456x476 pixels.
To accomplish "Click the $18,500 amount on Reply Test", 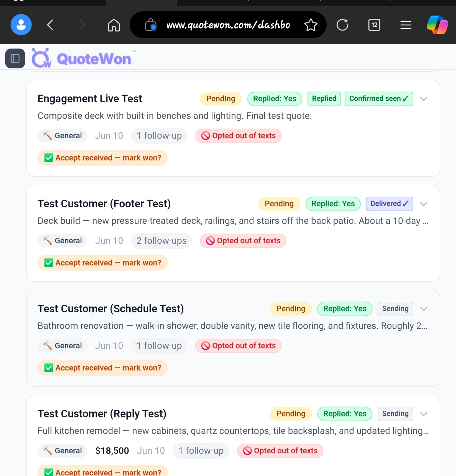I will pos(112,451).
